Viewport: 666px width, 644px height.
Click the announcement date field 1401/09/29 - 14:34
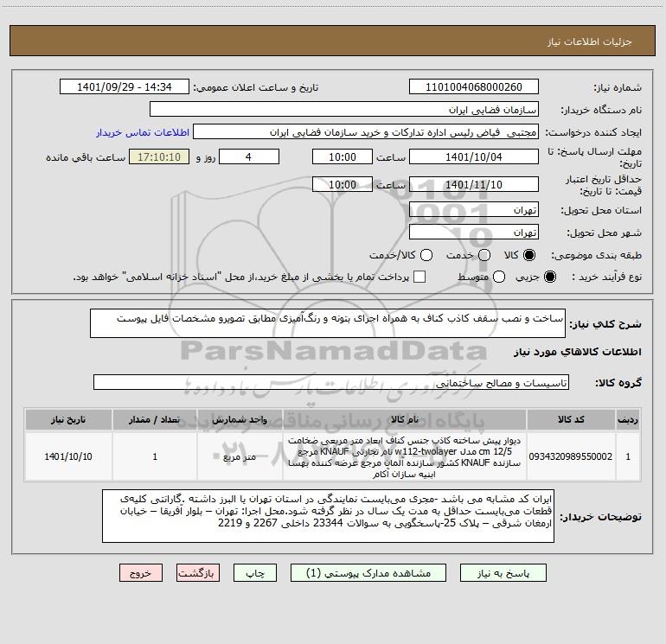125,87
